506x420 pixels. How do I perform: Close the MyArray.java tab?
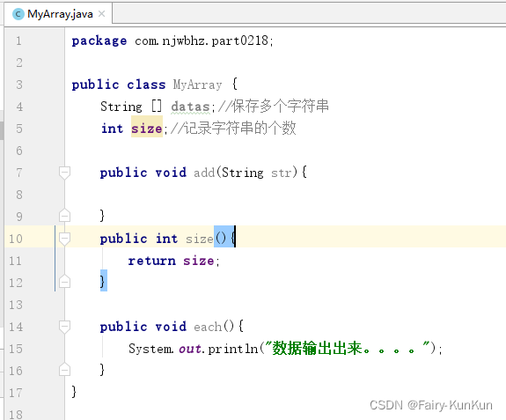click(102, 14)
